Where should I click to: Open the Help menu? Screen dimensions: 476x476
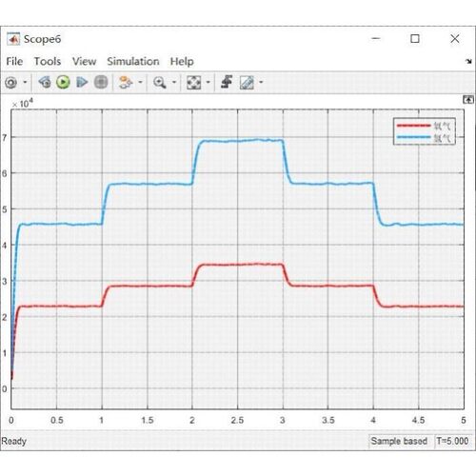pyautogui.click(x=182, y=61)
